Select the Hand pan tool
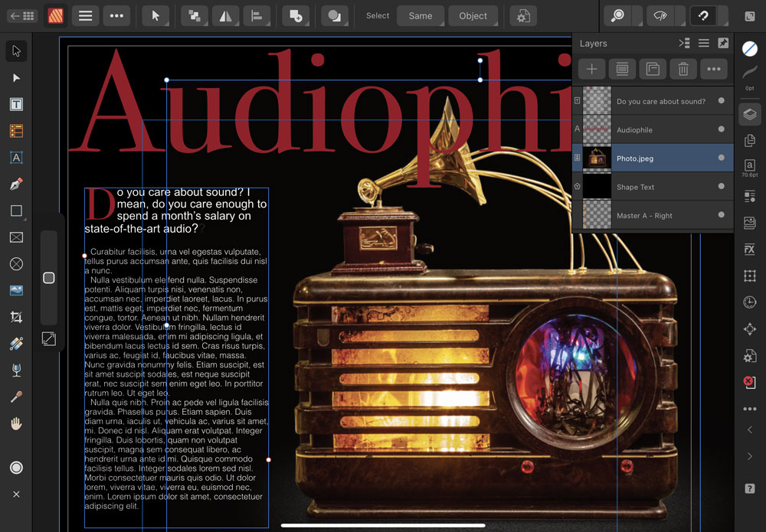Screen dimensions: 766x532 (x=16, y=423)
